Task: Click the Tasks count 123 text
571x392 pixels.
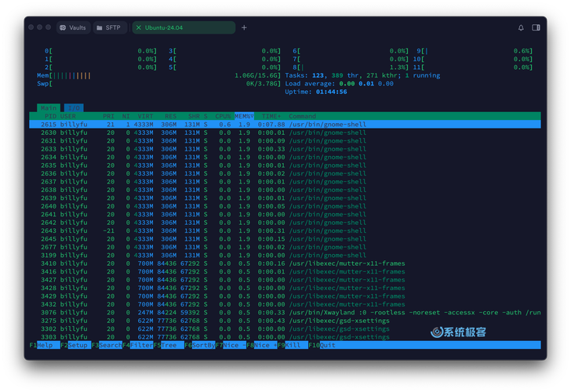Action: [x=318, y=75]
